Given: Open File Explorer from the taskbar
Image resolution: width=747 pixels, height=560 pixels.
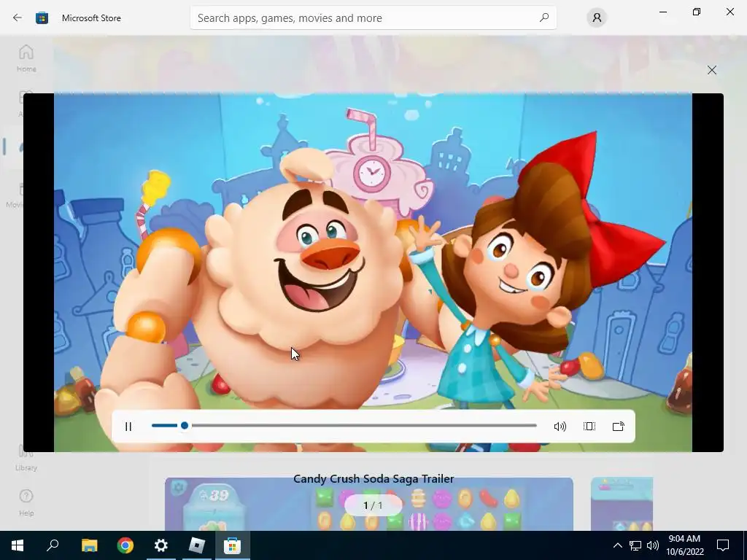Looking at the screenshot, I should tap(90, 545).
